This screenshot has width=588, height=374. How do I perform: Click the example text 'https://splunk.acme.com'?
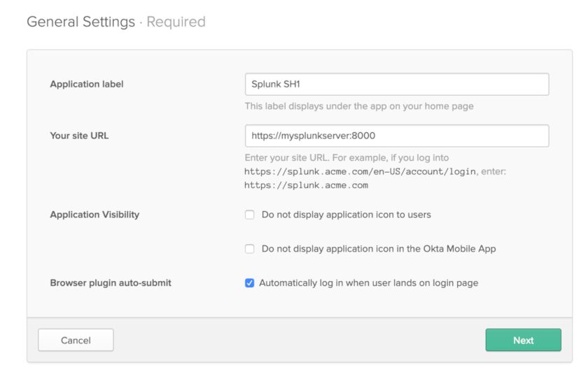point(306,185)
